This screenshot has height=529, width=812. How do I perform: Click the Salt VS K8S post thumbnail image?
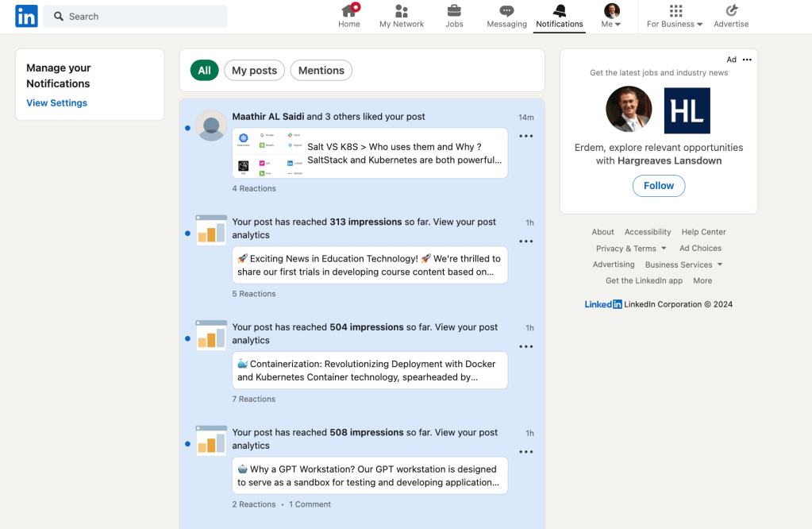[269, 153]
